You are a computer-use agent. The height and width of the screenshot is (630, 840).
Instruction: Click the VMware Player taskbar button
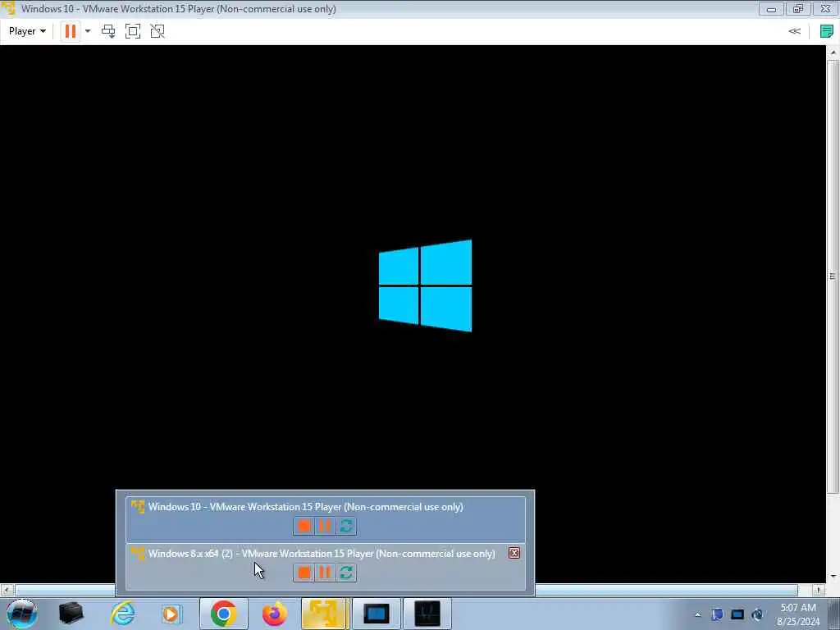tap(325, 614)
